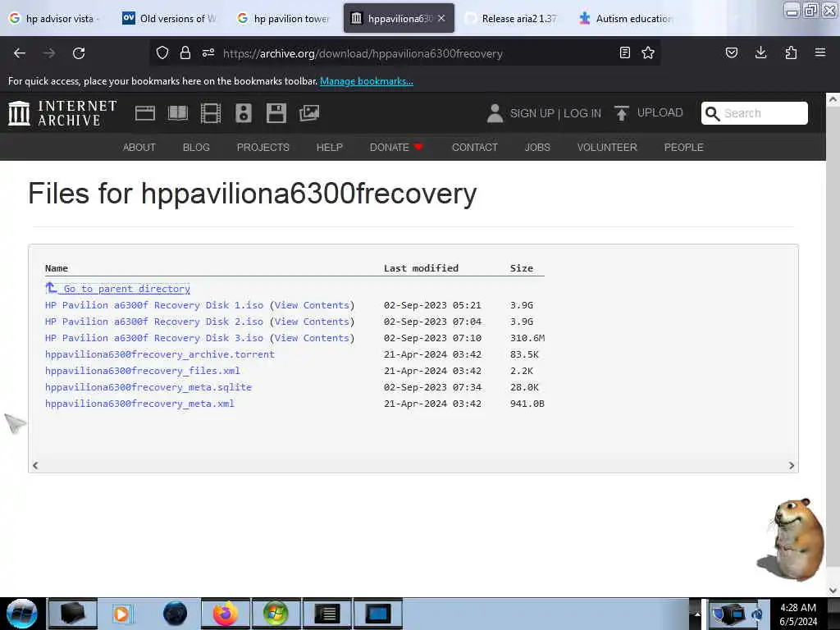Go back to the previous page
The height and width of the screenshot is (630, 840).
tap(20, 53)
